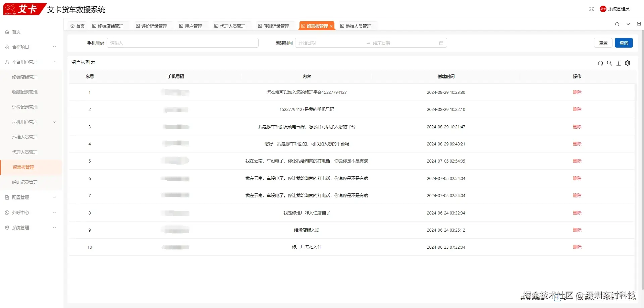Focus the 手机号码 input field
Screen dimensions: 644x308
(182, 43)
